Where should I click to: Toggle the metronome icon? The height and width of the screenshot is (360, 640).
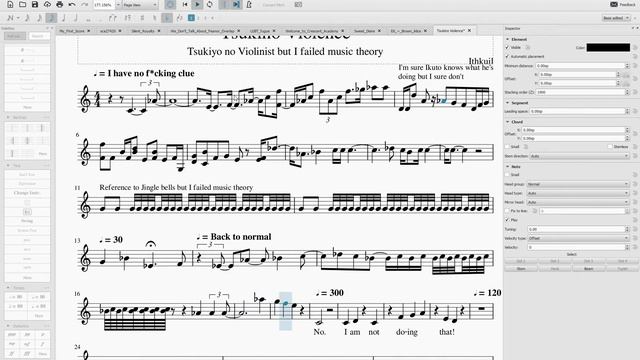[x=249, y=4]
